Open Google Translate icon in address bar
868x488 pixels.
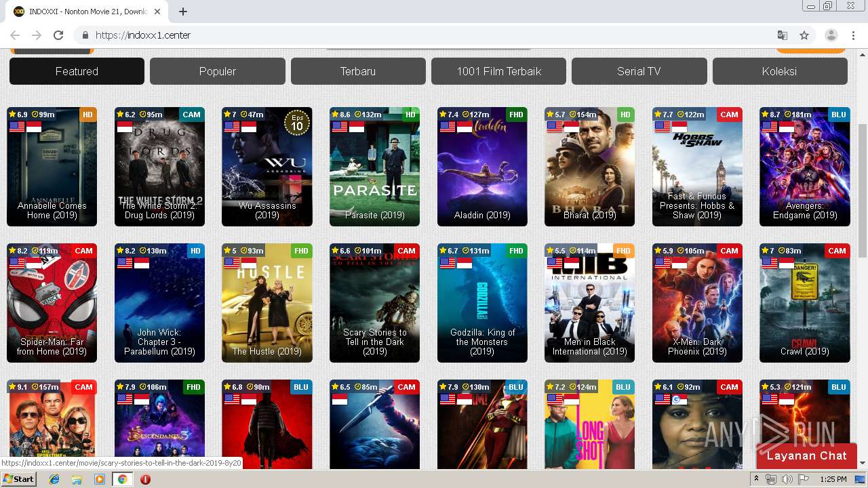click(x=783, y=35)
